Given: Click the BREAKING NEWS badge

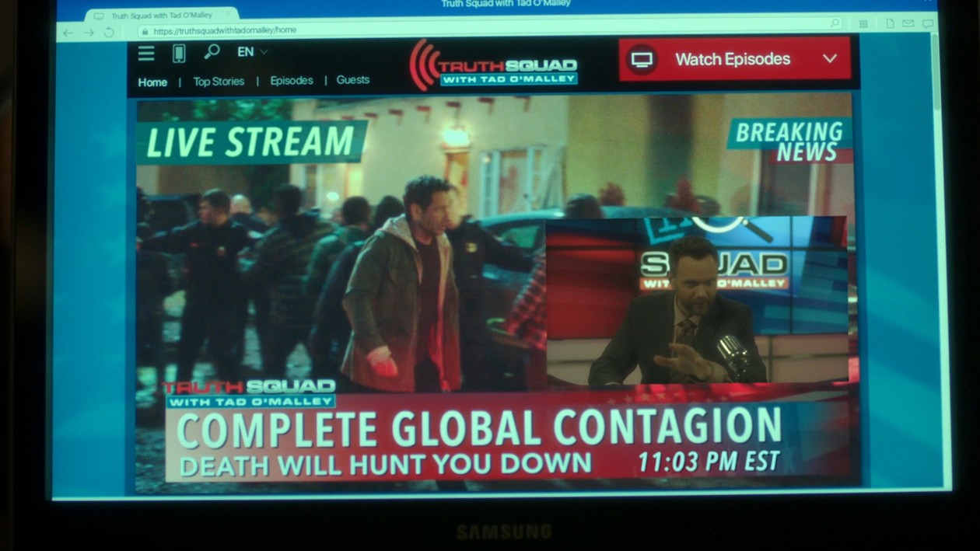Looking at the screenshot, I should (791, 141).
